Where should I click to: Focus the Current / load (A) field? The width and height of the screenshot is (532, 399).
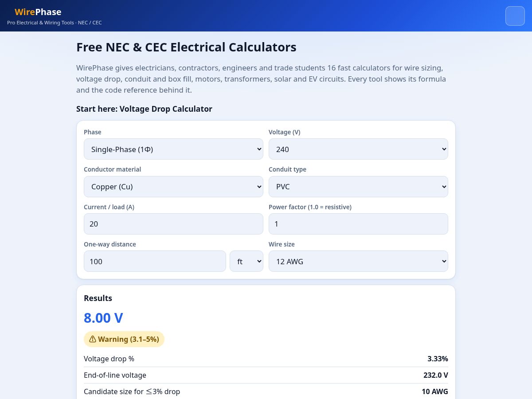[173, 224]
